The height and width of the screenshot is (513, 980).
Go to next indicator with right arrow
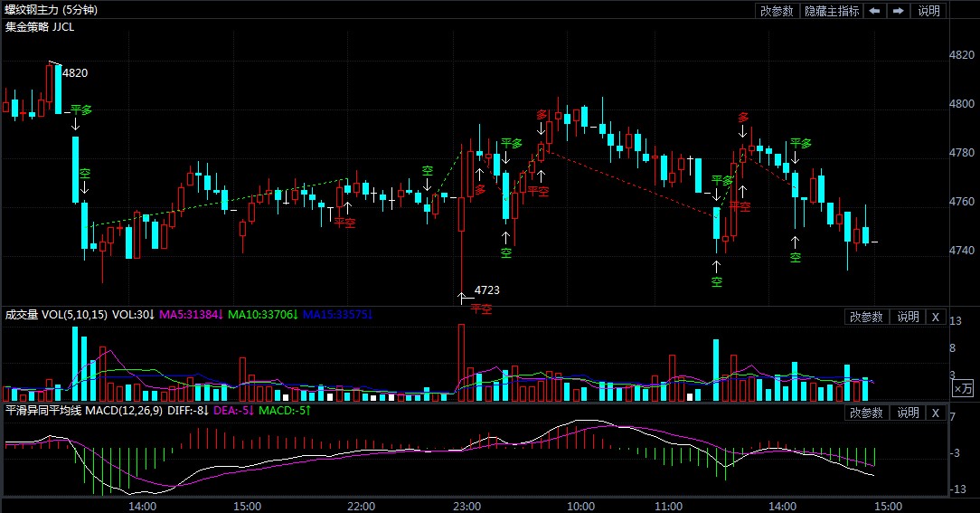(898, 11)
